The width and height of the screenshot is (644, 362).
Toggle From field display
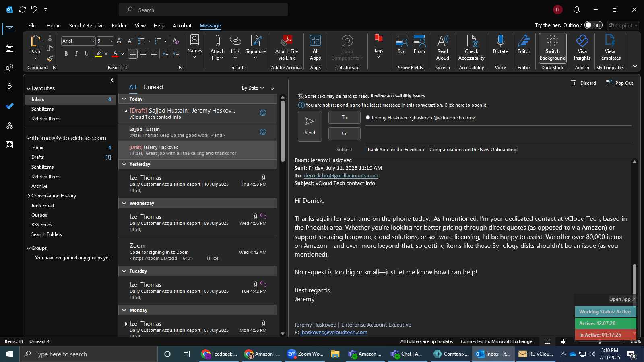click(419, 45)
